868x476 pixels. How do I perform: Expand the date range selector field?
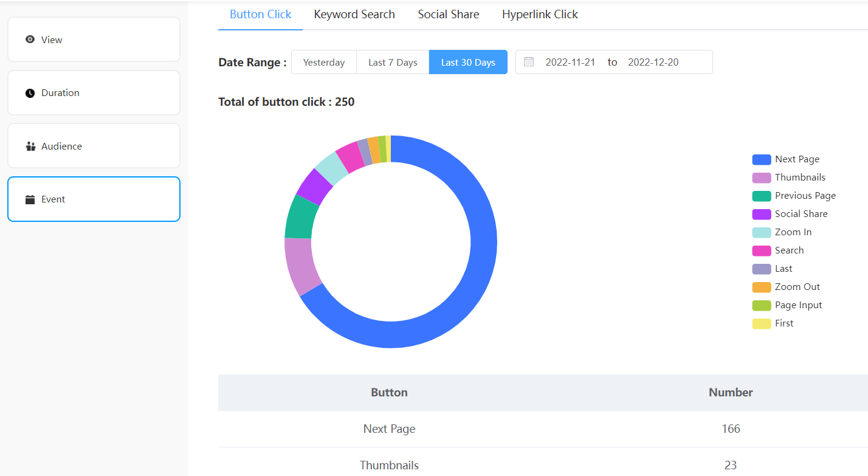(613, 61)
